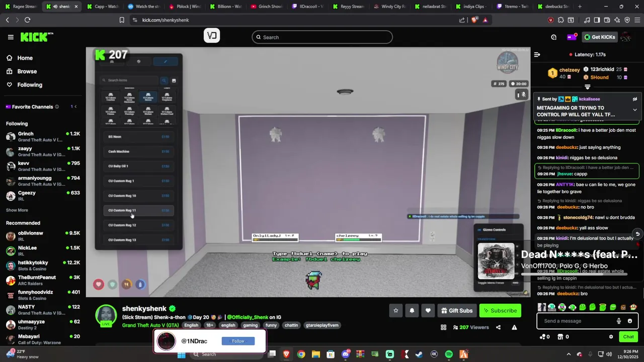Open Following in sidebar

24,85
